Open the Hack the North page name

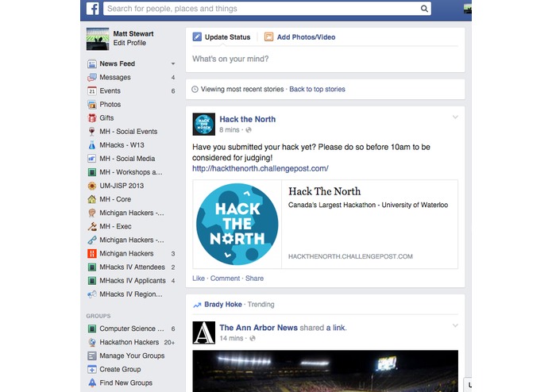[x=248, y=119]
